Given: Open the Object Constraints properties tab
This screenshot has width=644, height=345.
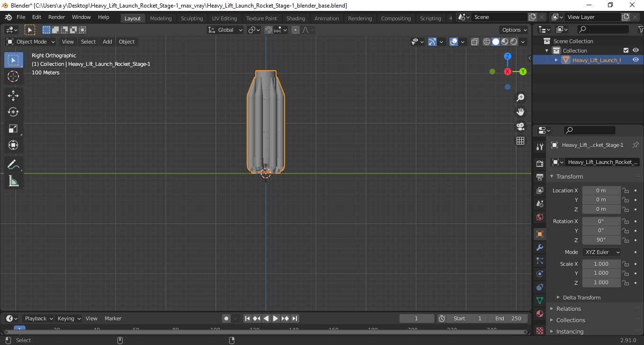Looking at the screenshot, I should [x=540, y=287].
